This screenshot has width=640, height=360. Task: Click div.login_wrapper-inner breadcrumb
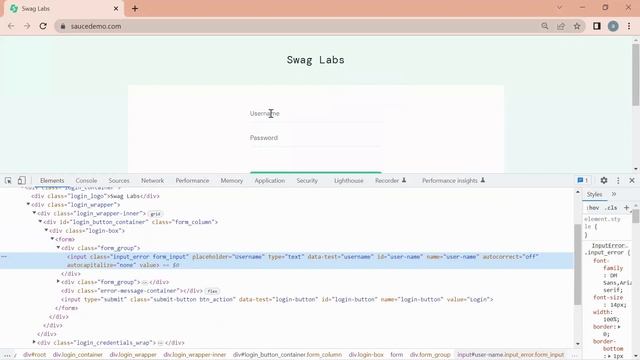195,355
